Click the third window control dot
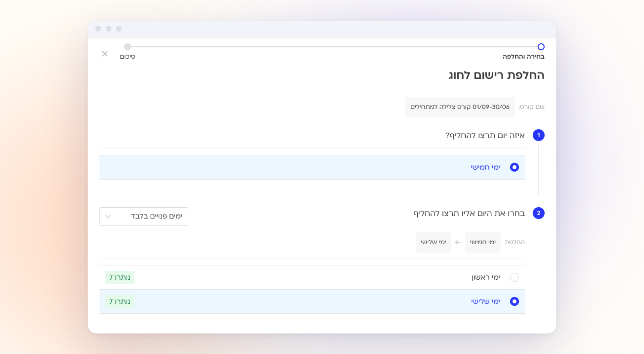This screenshot has height=354, width=644. (119, 29)
